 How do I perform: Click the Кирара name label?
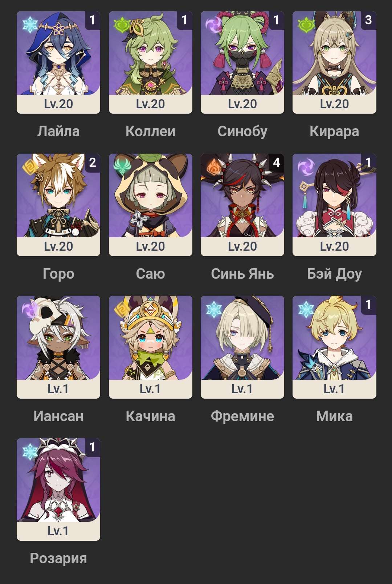(334, 132)
